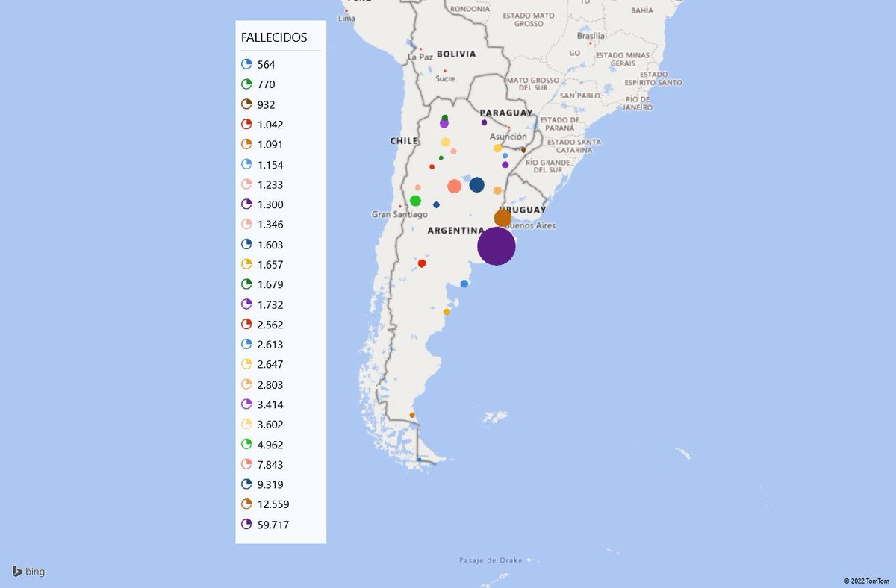Choose legend value 2.613
Viewport: 896px width, 588px height.
click(x=262, y=345)
